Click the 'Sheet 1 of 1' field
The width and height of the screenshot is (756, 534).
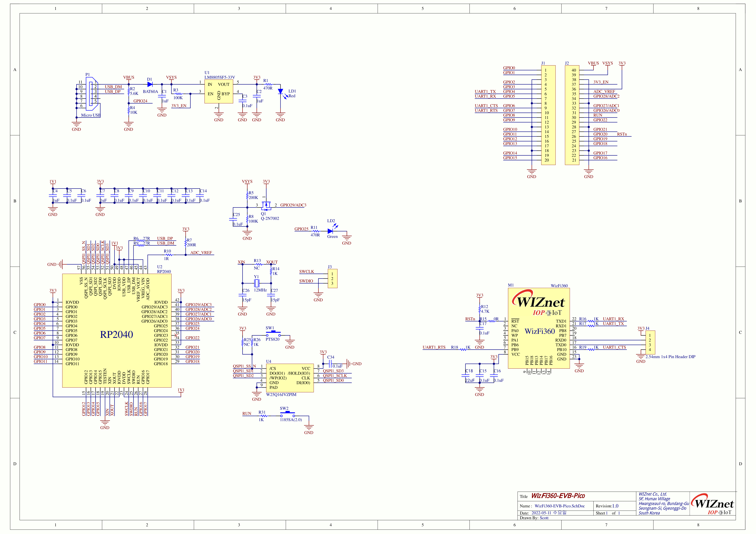click(608, 513)
